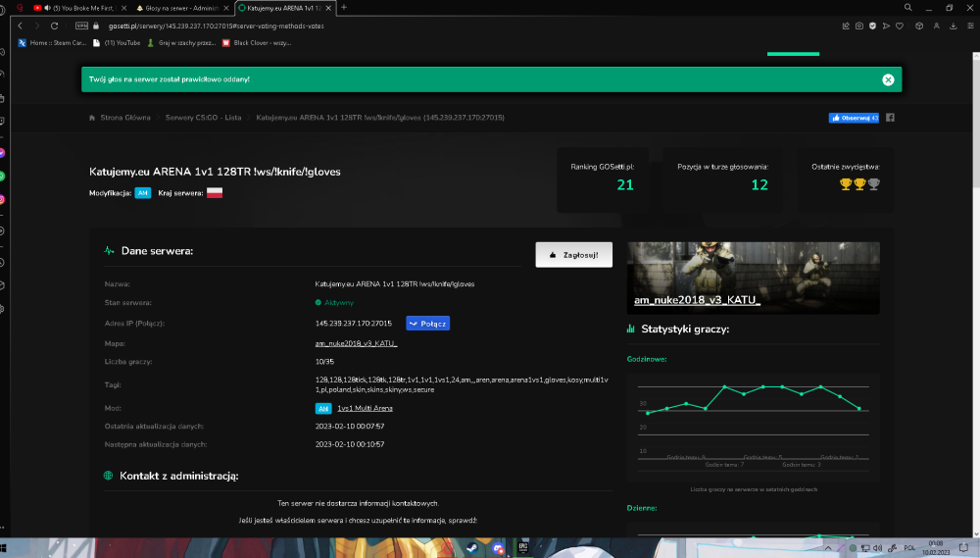This screenshot has width=980, height=558.
Task: Open Steam from the Windows taskbar
Action: pyautogui.click(x=472, y=548)
